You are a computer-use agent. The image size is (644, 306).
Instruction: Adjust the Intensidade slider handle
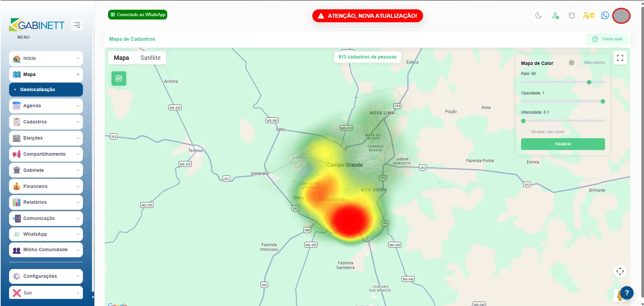click(x=523, y=121)
